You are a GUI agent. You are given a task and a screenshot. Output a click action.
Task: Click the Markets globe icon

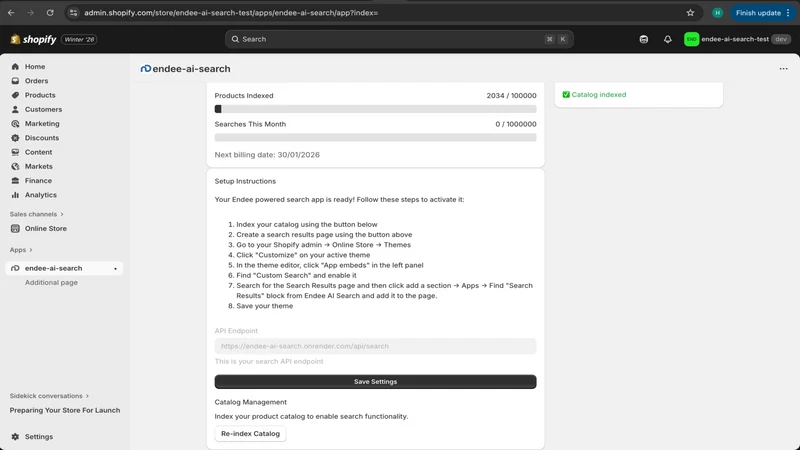[15, 166]
